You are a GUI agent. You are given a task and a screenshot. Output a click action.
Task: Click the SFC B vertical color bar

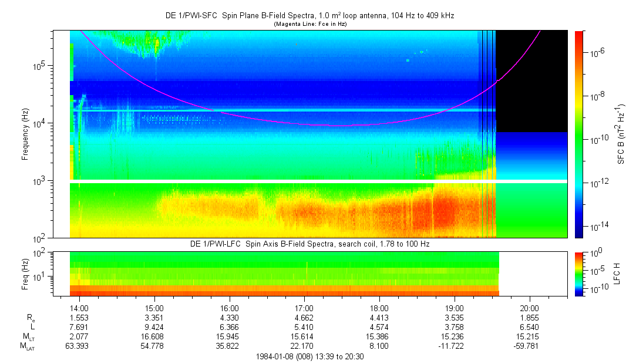click(x=578, y=134)
